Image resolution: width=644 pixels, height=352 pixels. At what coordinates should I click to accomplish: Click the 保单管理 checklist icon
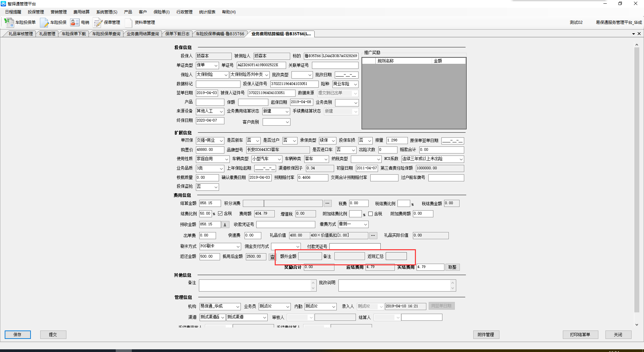click(x=98, y=23)
